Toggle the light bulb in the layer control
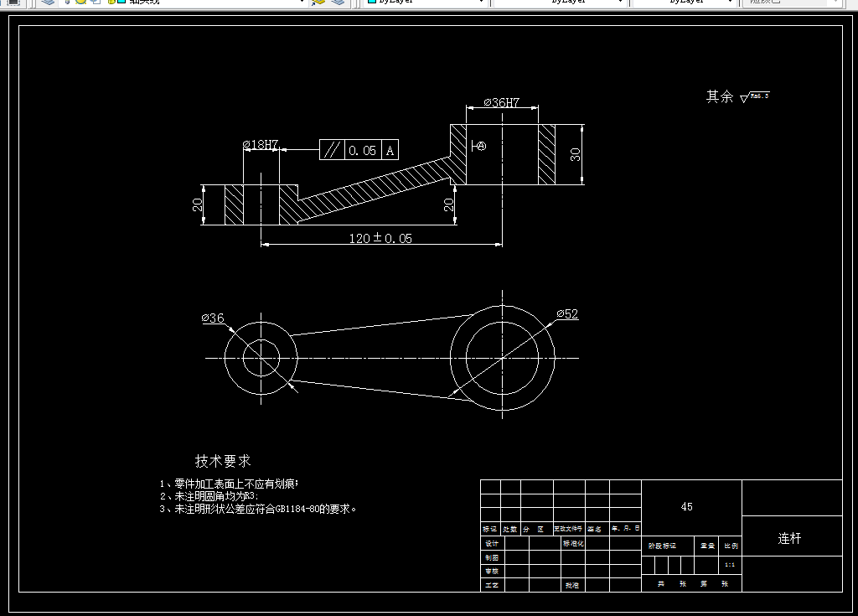Viewport: 858px width, 616px height. tap(66, 3)
